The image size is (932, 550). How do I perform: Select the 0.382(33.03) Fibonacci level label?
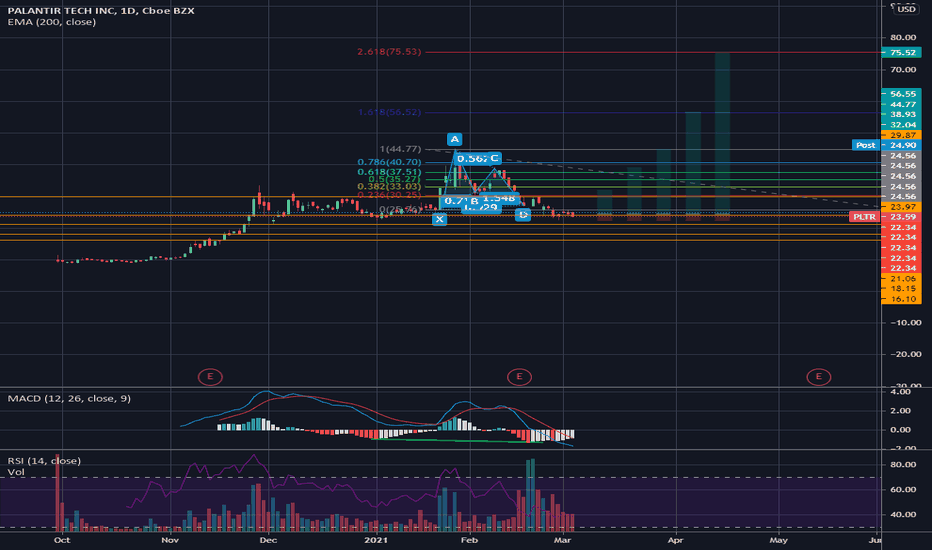coord(389,187)
